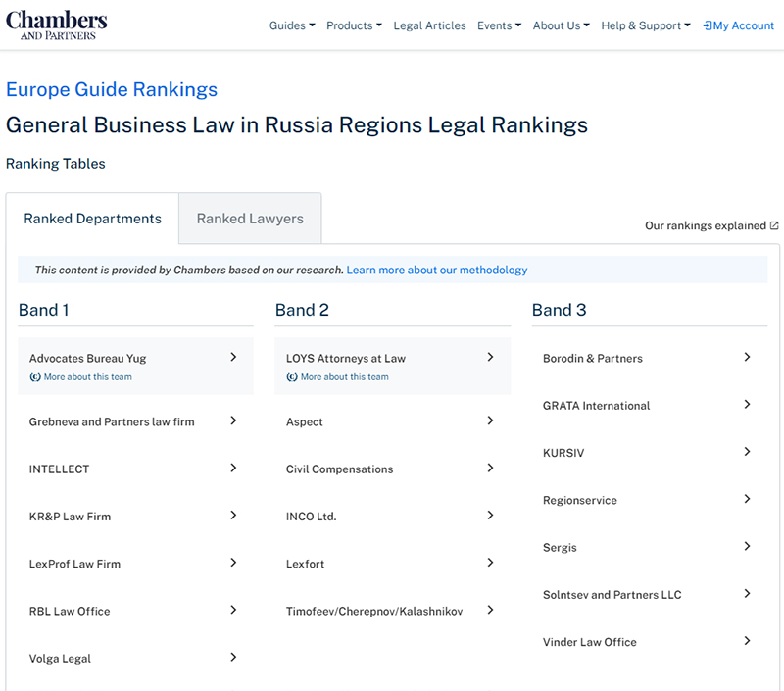
Task: Click the chevron beside Timofeev/Cherepnov/Kalashnikov
Action: tap(491, 610)
